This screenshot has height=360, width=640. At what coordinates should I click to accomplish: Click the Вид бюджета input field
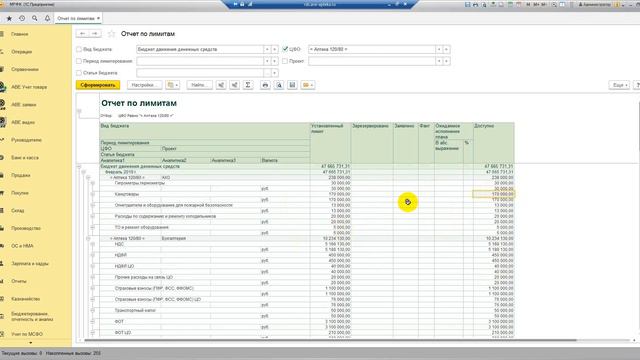click(200, 49)
